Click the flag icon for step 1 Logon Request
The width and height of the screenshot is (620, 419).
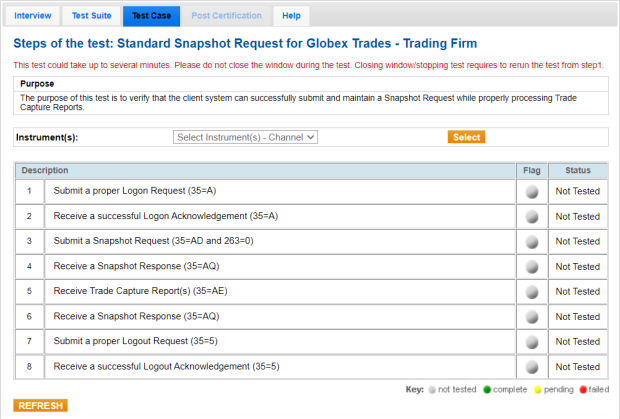pos(532,191)
